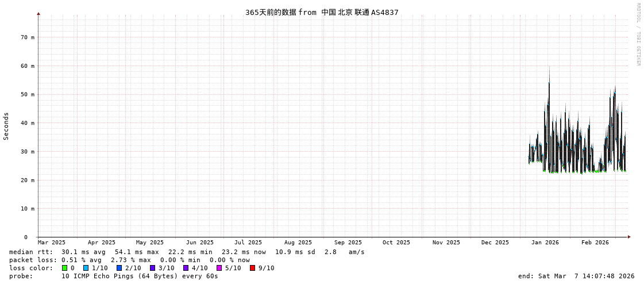The width and height of the screenshot is (644, 284).
Task: Pick the violet 4/10 loss swatch
Action: point(186,268)
